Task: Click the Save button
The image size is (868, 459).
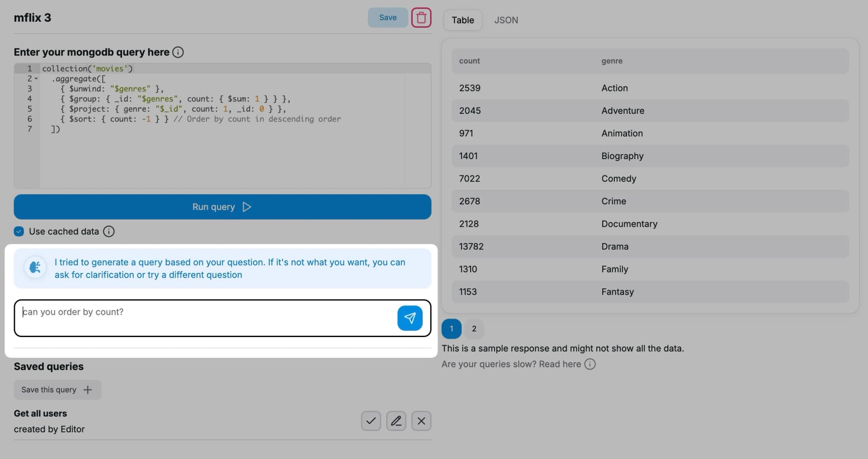Action: pos(388,18)
